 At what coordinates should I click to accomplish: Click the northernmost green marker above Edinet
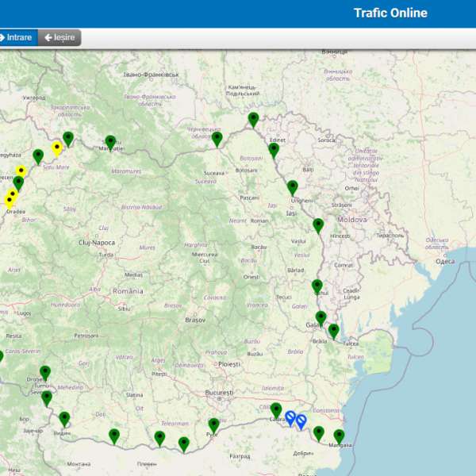pos(254,120)
